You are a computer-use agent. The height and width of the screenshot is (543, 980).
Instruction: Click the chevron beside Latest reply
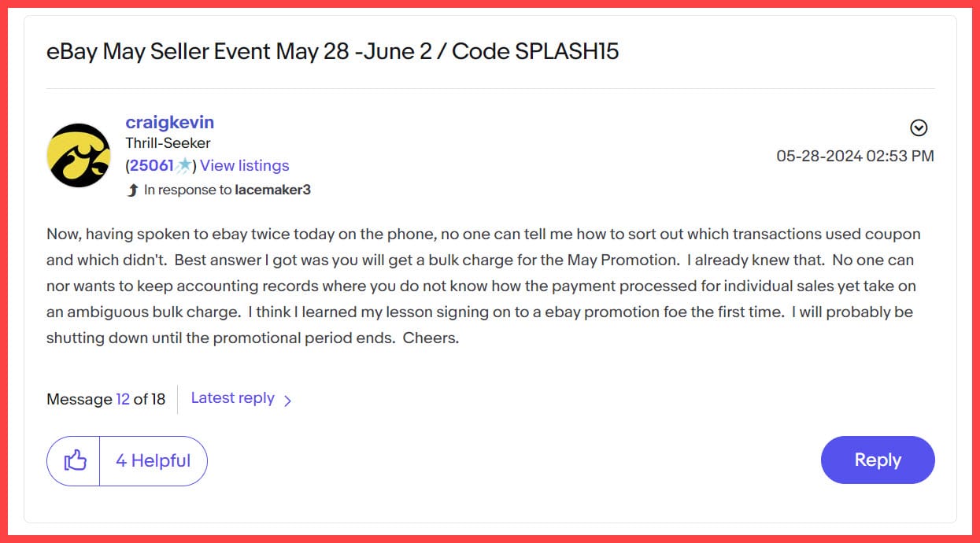[287, 401]
